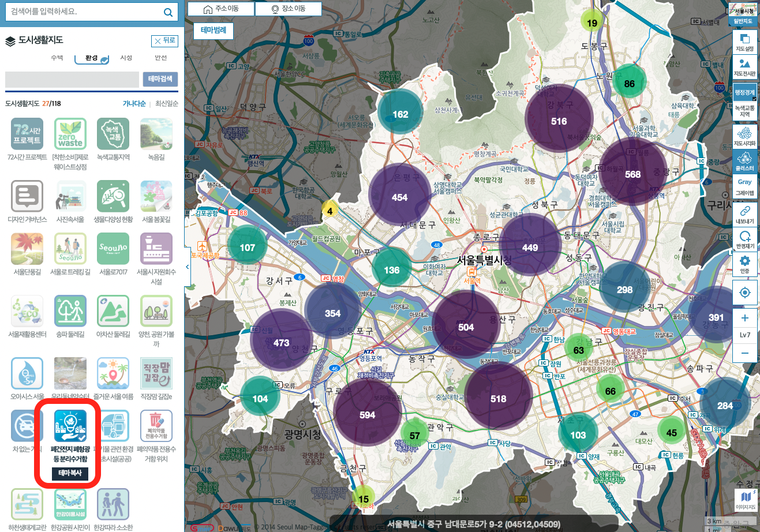Select the 한강이용시설 theme icon
The width and height of the screenshot is (760, 532).
[70, 504]
